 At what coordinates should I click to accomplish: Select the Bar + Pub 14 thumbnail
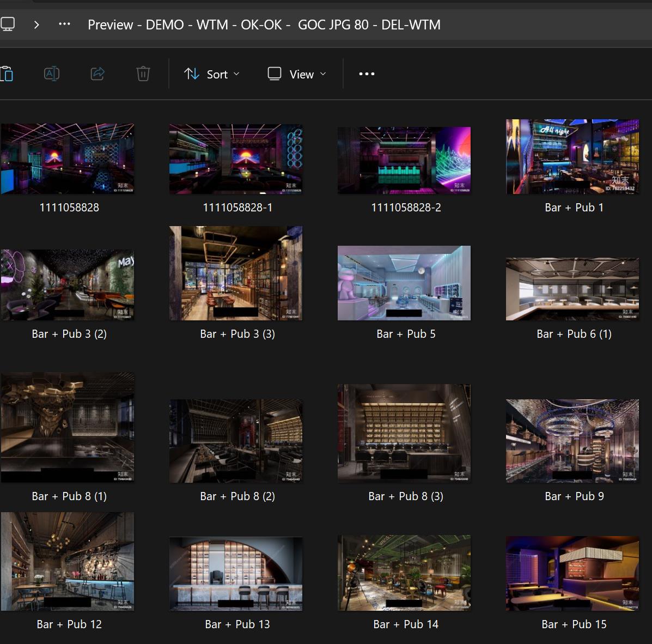click(x=404, y=573)
